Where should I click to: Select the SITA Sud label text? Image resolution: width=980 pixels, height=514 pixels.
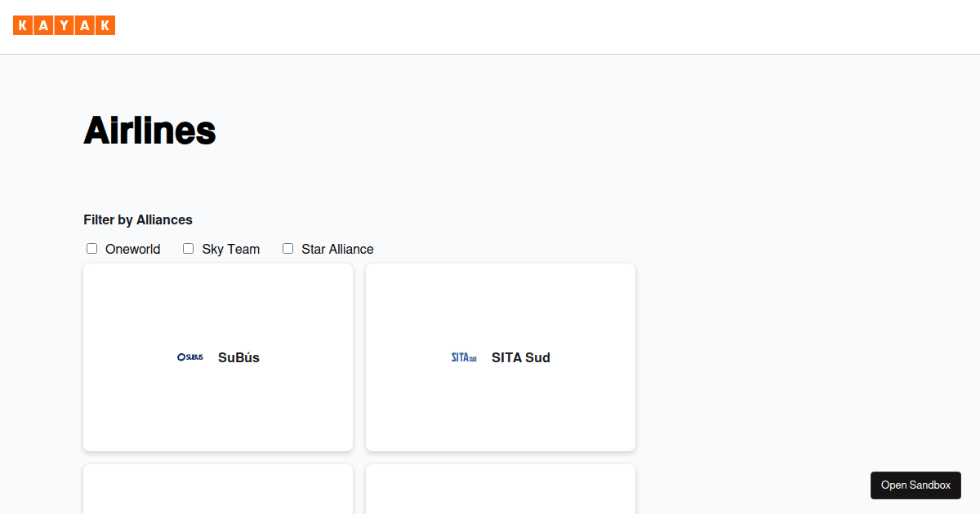[x=521, y=357]
